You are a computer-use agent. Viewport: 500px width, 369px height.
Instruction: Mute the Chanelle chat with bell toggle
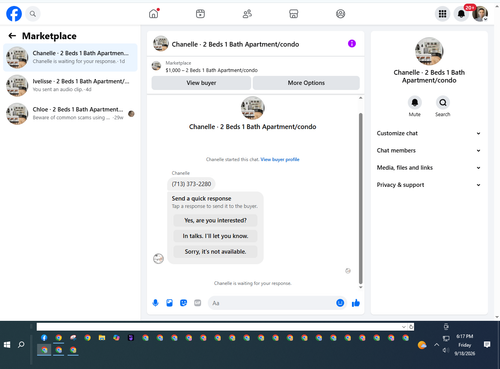pos(415,103)
